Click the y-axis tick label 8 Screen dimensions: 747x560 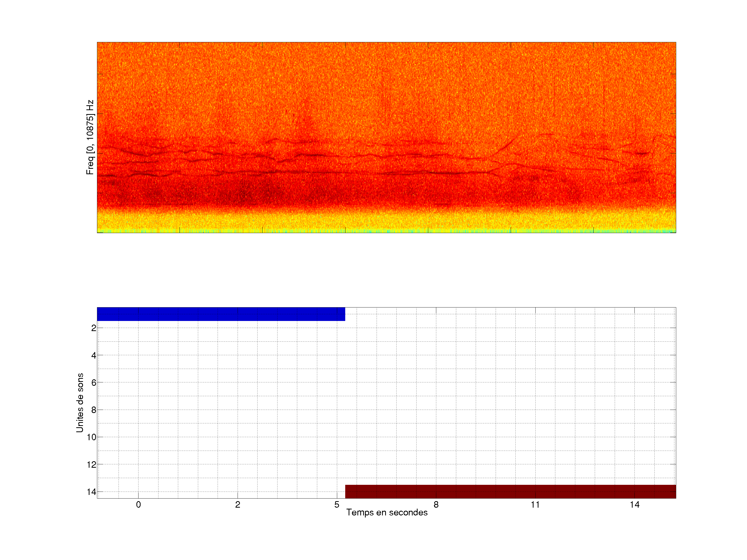coord(94,410)
